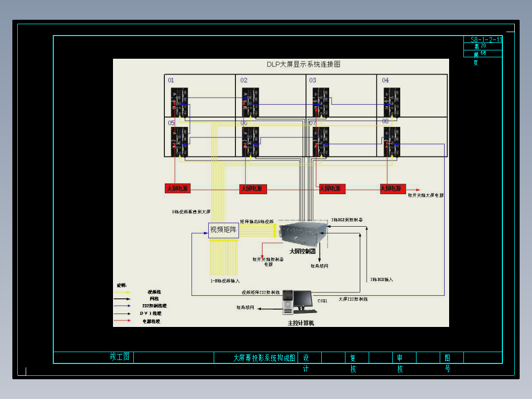Click the 视频线 legend text

tap(154, 292)
